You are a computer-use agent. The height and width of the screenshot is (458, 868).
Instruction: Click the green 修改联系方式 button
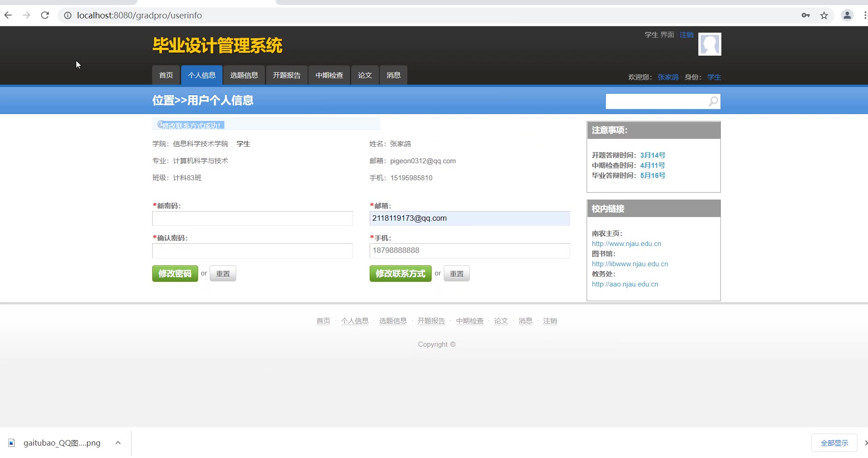pyautogui.click(x=400, y=274)
